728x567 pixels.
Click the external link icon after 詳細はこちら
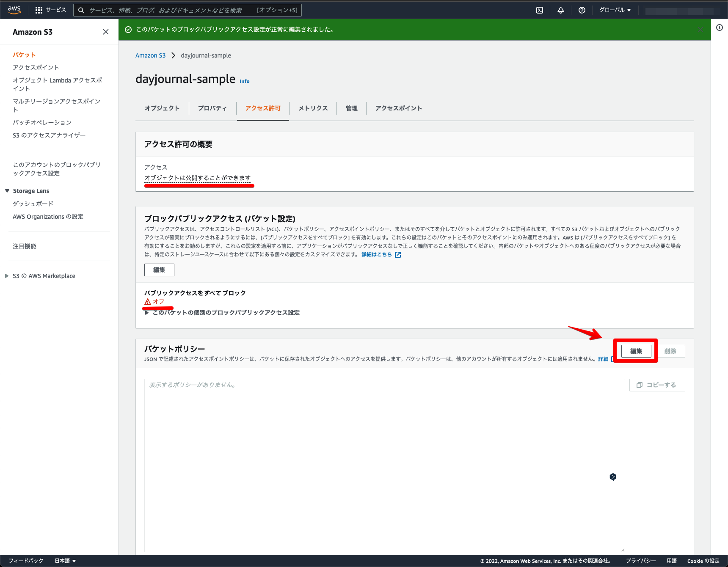(x=398, y=255)
